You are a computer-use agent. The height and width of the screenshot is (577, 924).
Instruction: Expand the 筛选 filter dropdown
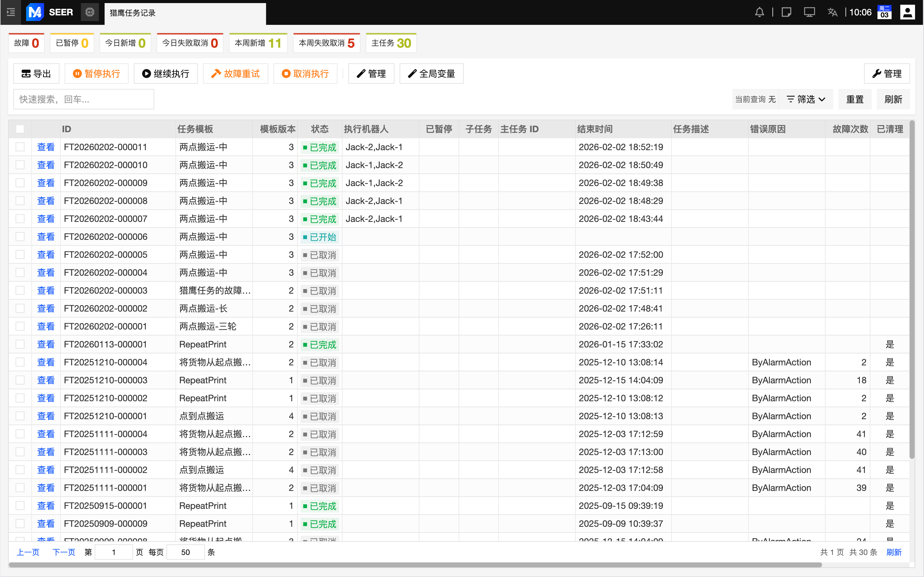pos(806,99)
